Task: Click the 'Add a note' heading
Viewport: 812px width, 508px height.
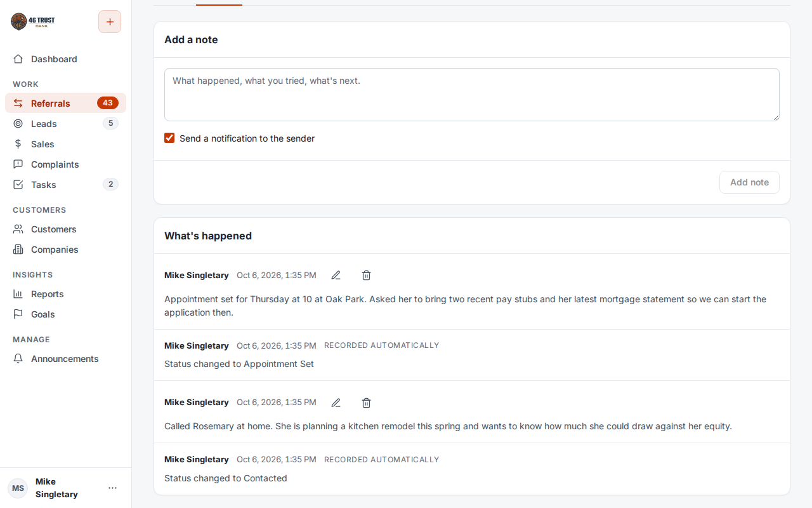Action: click(x=191, y=39)
